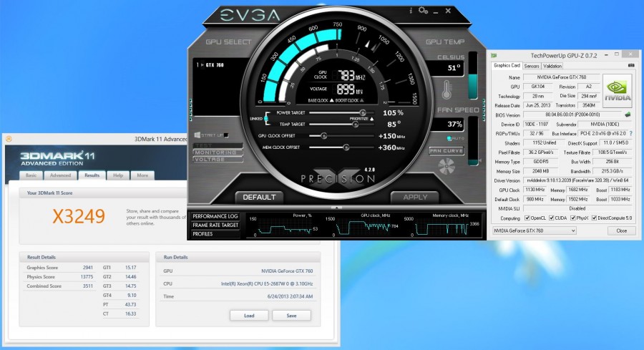Click the Memory clock MHz monitoring graph
644x350 pixels.
[441, 225]
